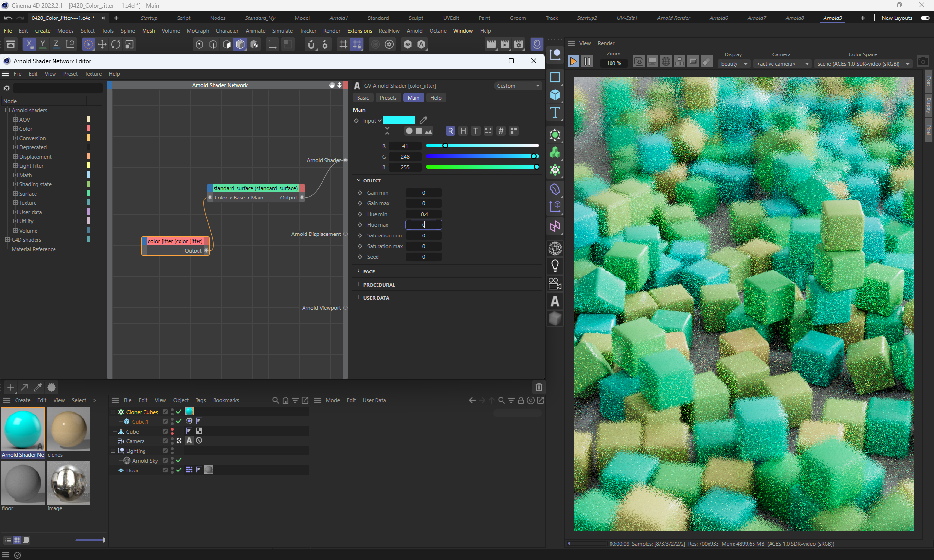Open the MoGraph menu
This screenshot has height=560, width=934.
click(x=198, y=31)
